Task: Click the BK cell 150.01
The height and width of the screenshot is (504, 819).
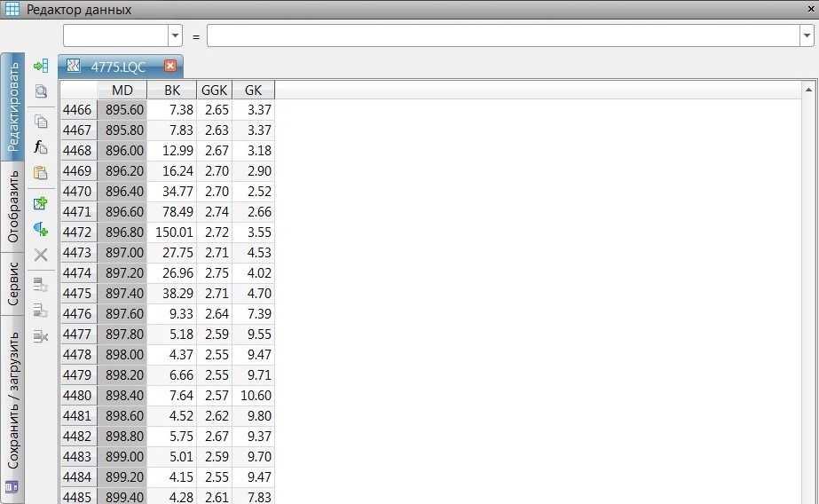Action: 172,232
